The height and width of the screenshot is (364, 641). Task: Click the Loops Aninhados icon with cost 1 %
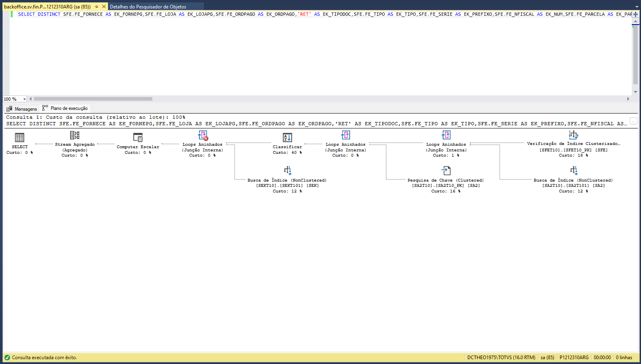tap(446, 135)
